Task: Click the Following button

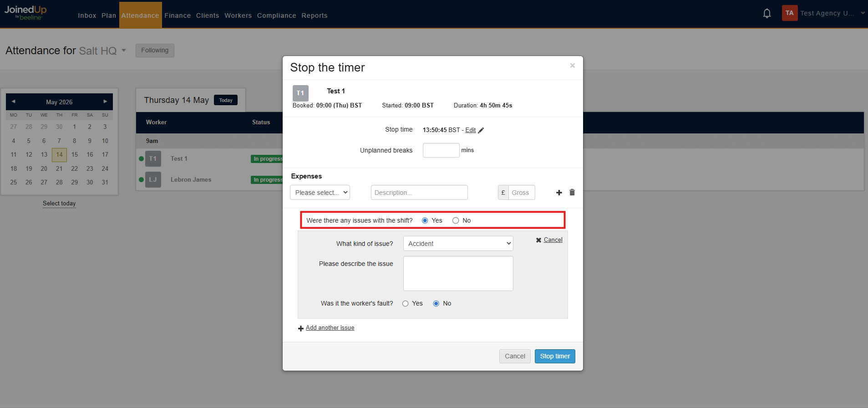Action: click(155, 51)
